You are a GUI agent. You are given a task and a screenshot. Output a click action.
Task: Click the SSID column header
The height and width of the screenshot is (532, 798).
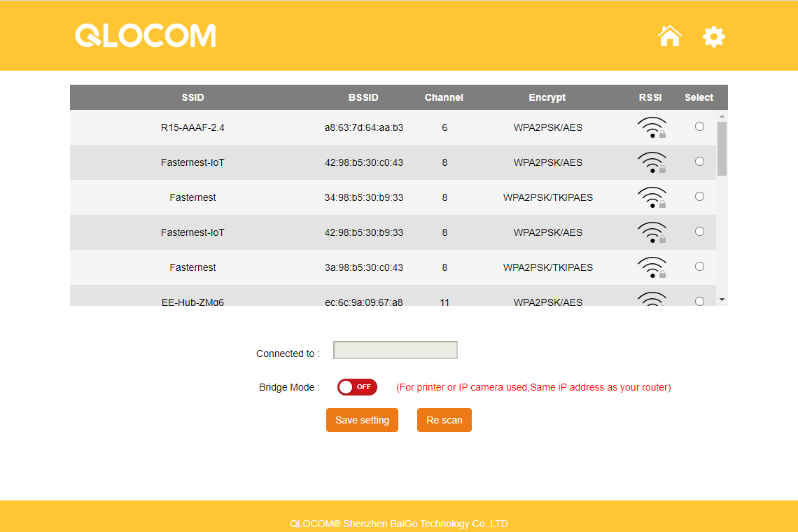(x=193, y=97)
